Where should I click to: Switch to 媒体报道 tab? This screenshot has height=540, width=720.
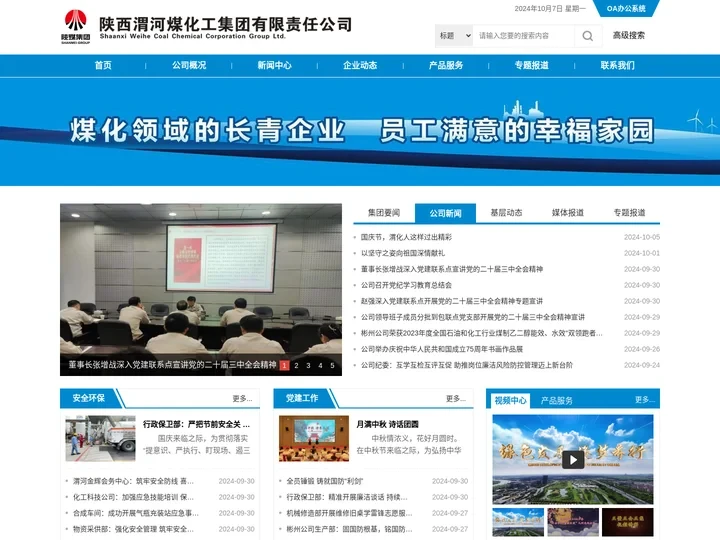568,213
